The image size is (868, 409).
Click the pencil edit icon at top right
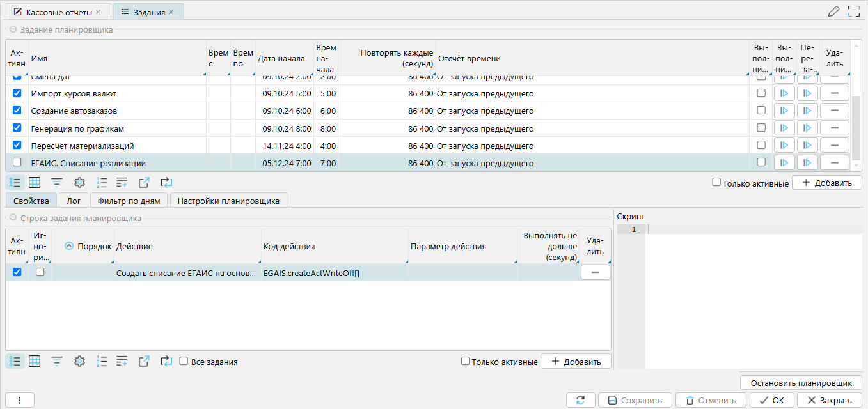click(833, 11)
